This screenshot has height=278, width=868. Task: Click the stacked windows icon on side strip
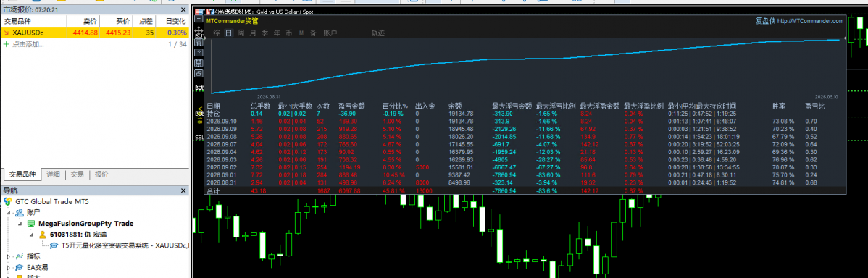tap(199, 74)
